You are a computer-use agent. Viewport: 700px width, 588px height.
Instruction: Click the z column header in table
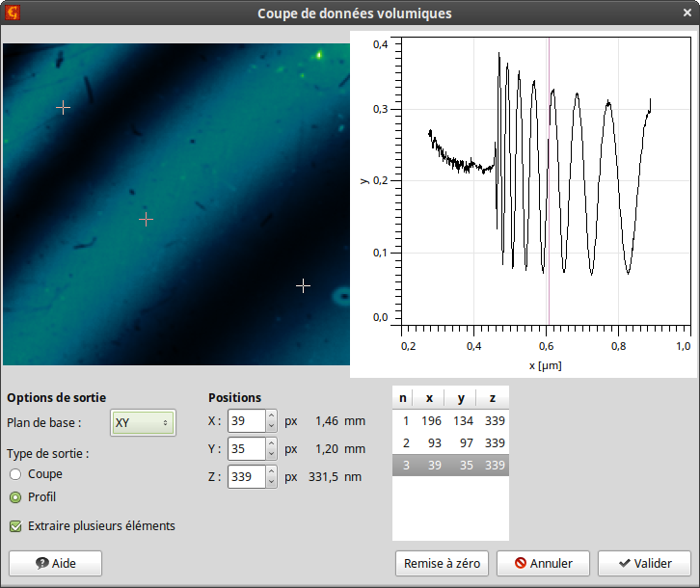[493, 398]
